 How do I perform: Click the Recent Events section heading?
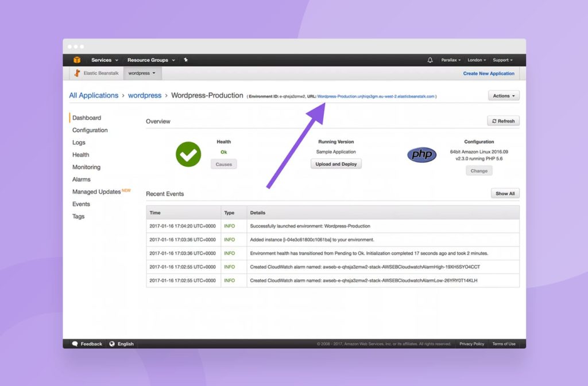[x=165, y=194]
